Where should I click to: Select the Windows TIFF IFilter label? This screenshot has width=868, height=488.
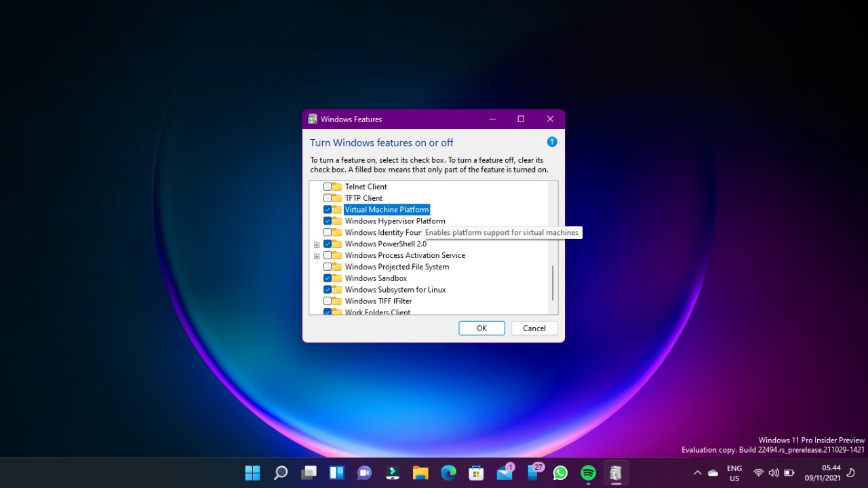coord(378,301)
